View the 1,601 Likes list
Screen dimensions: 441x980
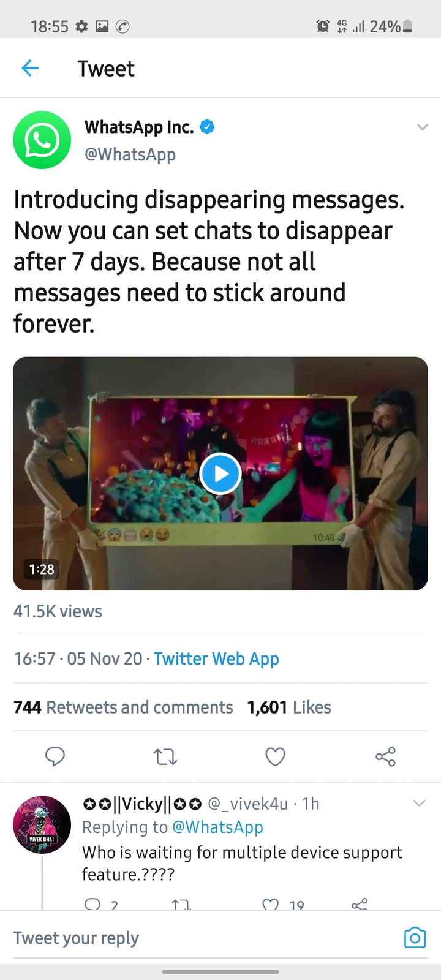(289, 707)
